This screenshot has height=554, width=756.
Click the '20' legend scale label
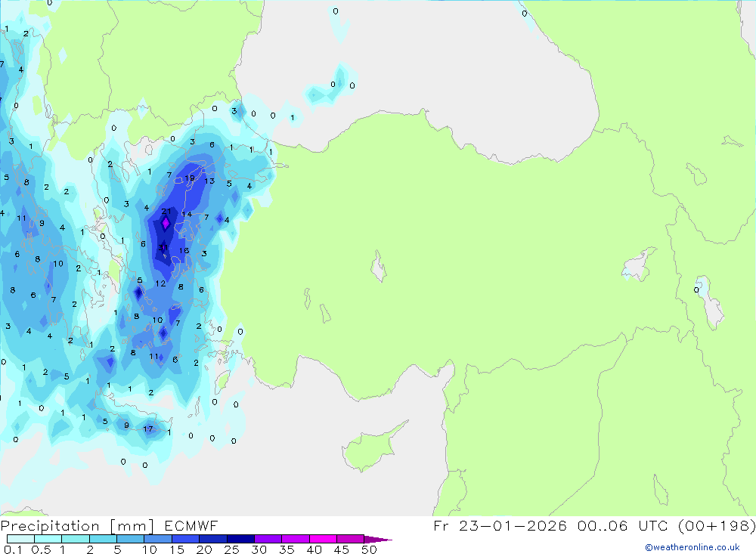[x=204, y=549]
